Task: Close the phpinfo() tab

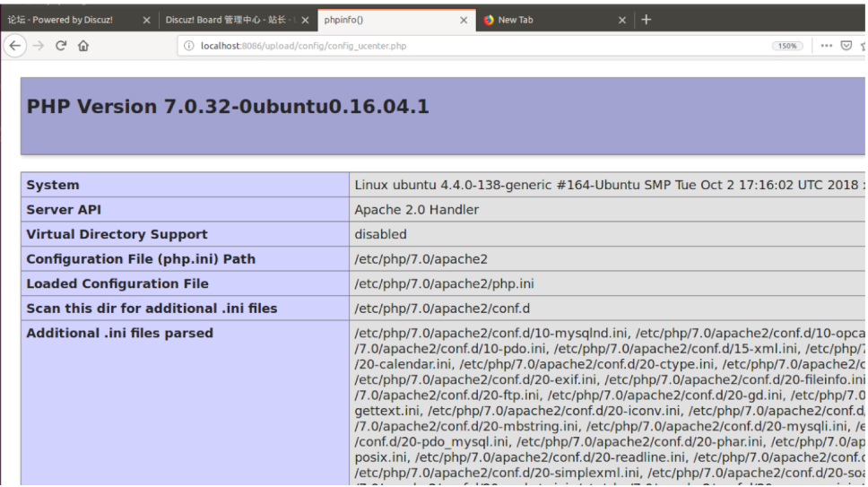Action: pyautogui.click(x=464, y=20)
